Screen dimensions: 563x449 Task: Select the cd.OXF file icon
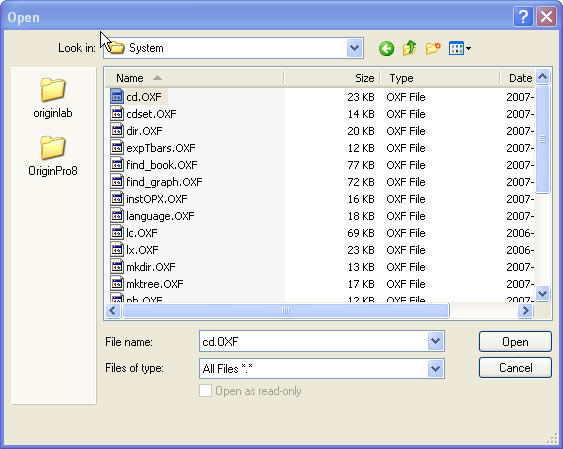(117, 97)
